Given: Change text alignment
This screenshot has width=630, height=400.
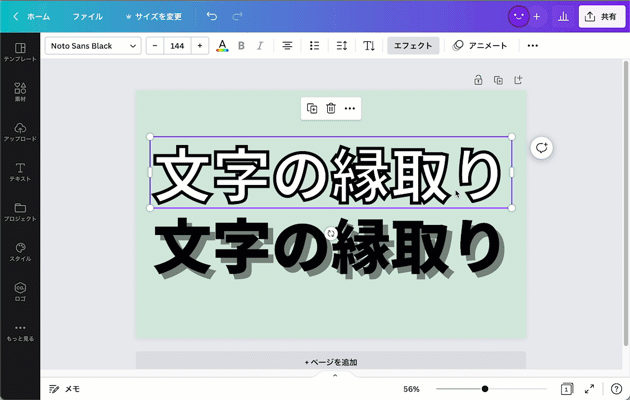Looking at the screenshot, I should pos(287,46).
